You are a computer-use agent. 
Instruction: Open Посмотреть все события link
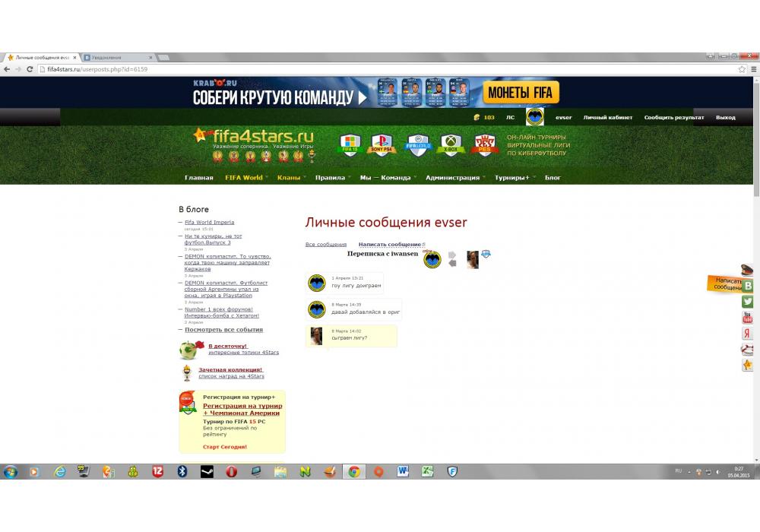point(223,330)
